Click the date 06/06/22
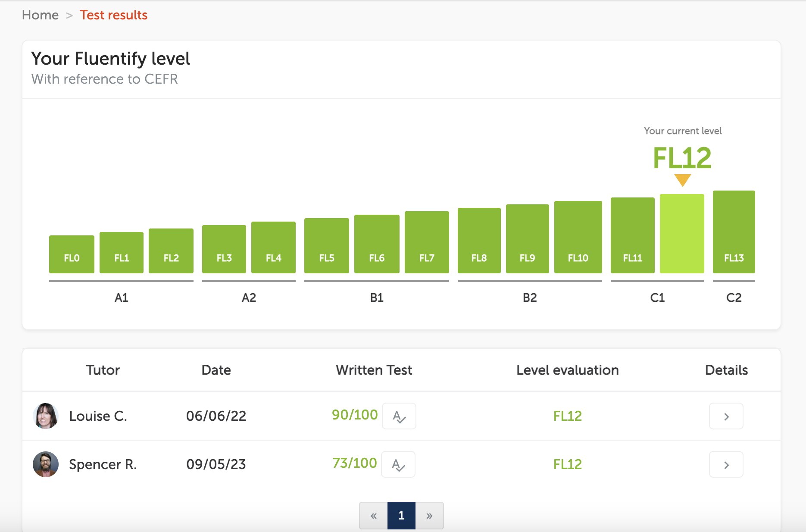 pos(216,416)
